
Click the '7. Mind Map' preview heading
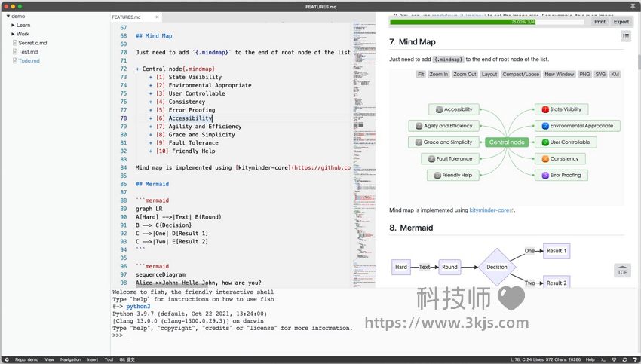413,41
